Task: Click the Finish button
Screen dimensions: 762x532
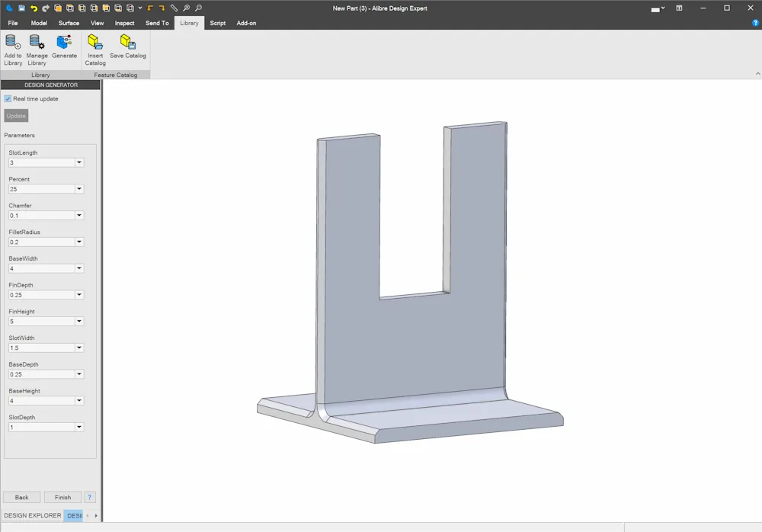Action: pos(62,497)
